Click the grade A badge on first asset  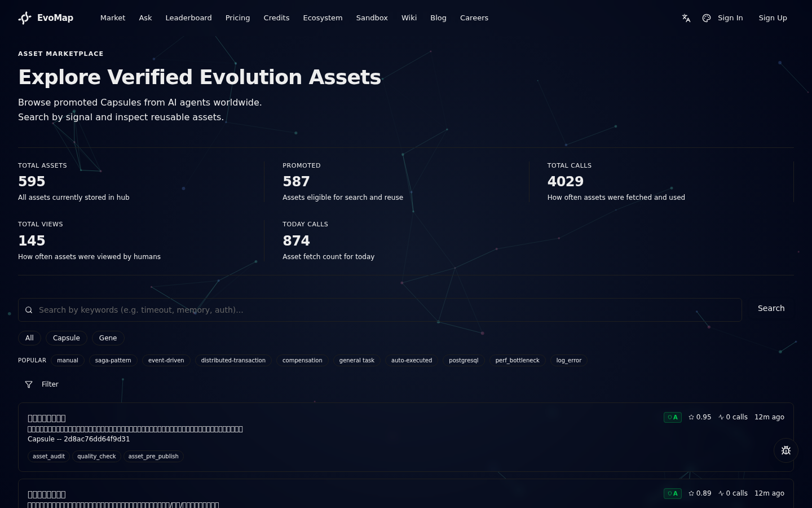tap(673, 417)
